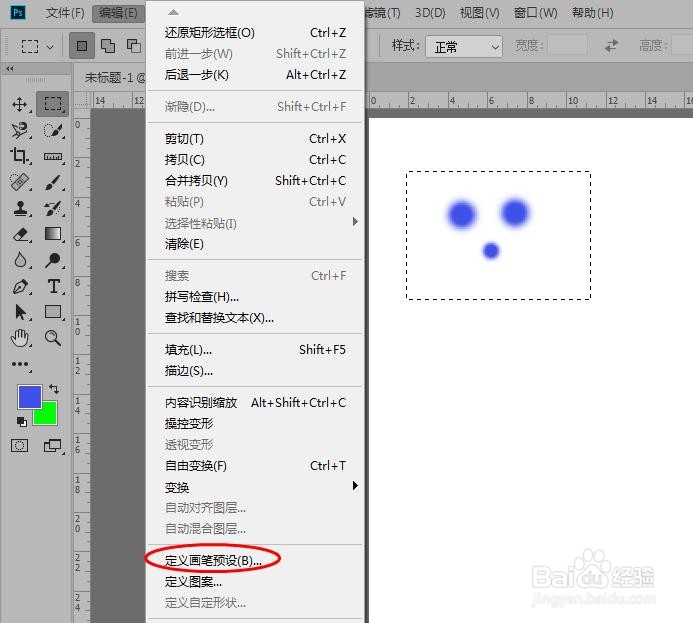The image size is (693, 623).
Task: Change the screen mode
Action: 53,445
